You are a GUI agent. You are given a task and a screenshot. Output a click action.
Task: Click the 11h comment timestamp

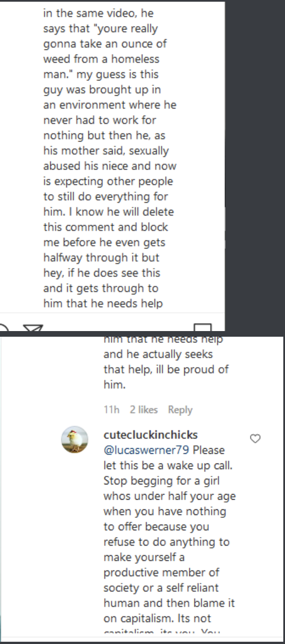click(x=111, y=410)
